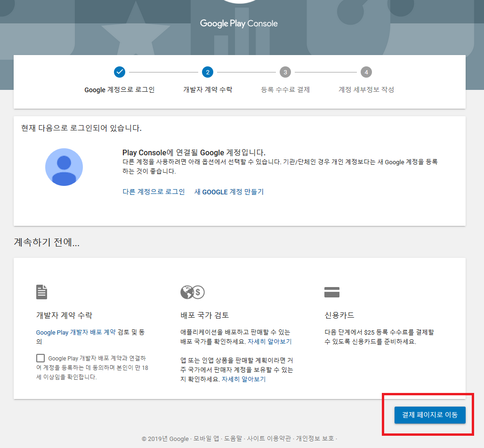The width and height of the screenshot is (484, 448).
Task: Click step 4 circle for account details
Action: [x=366, y=72]
